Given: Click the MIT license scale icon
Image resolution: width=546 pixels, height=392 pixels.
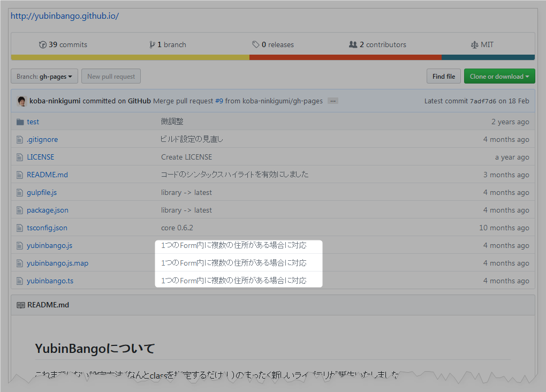Looking at the screenshot, I should (x=474, y=44).
